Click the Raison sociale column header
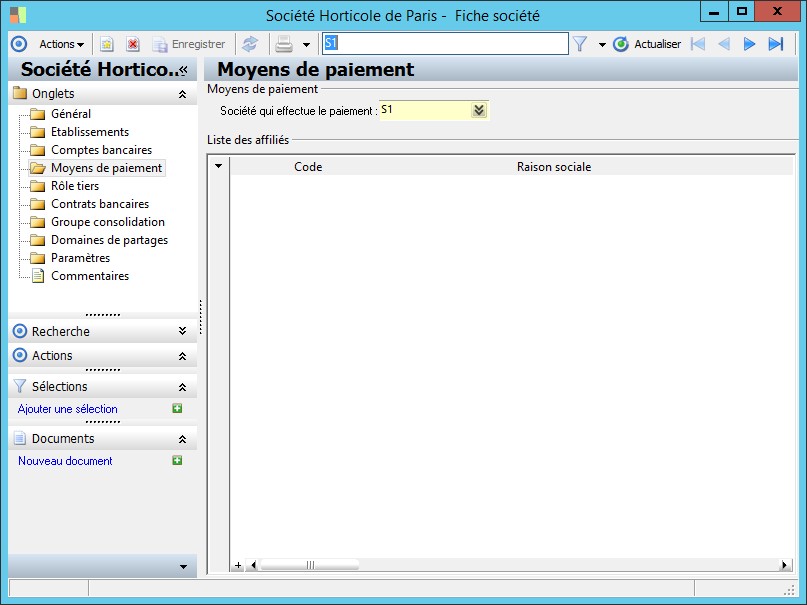This screenshot has width=807, height=605. coord(554,167)
